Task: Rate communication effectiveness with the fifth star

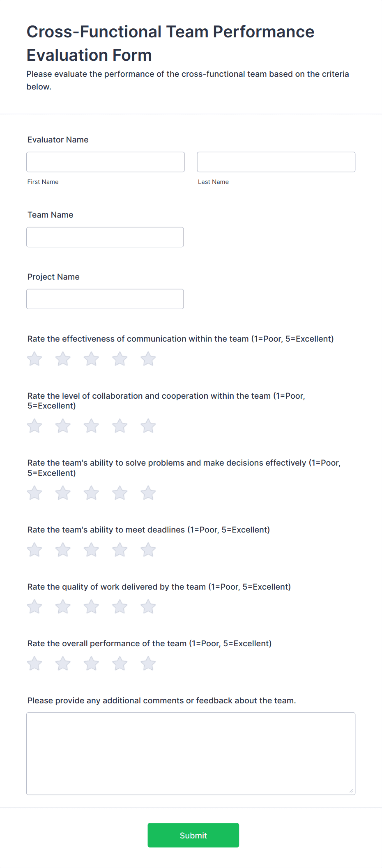Action: (148, 359)
